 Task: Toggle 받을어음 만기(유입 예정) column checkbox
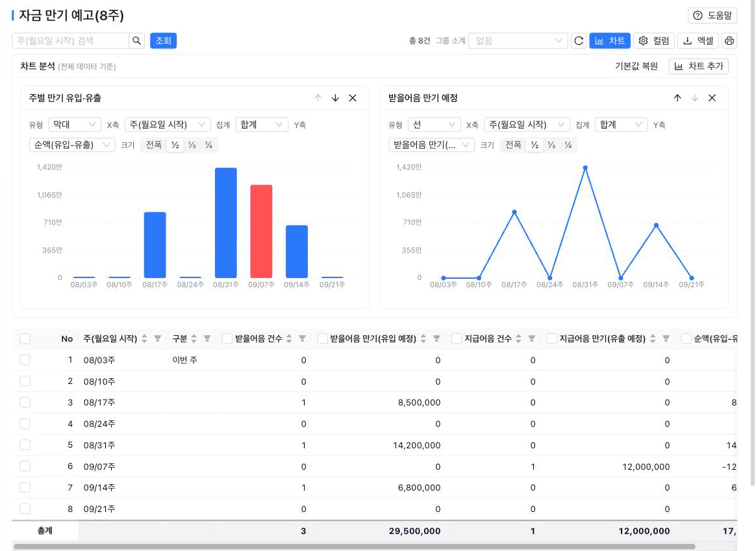[323, 339]
